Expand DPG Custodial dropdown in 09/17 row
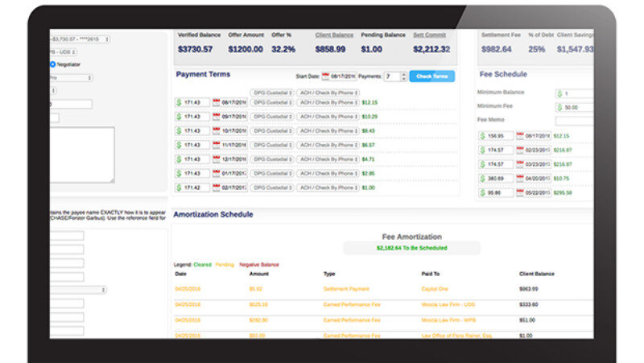 coord(272,117)
